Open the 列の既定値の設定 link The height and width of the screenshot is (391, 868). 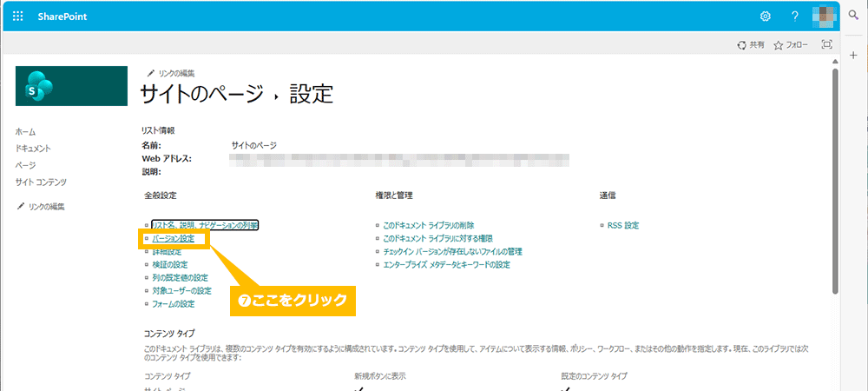[180, 277]
